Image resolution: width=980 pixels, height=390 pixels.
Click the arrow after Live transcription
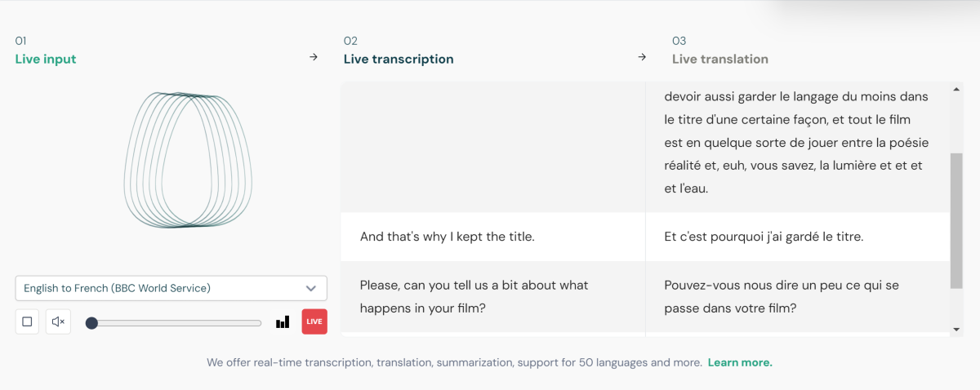642,57
